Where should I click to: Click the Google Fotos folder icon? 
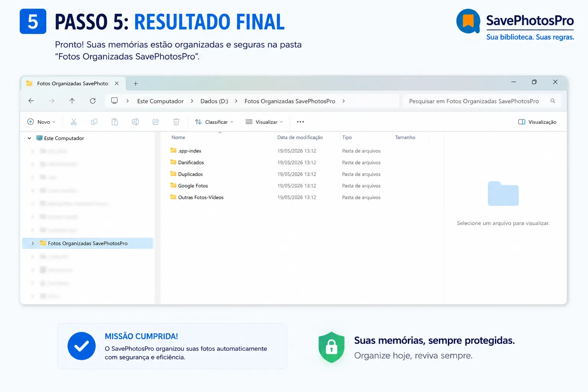173,185
